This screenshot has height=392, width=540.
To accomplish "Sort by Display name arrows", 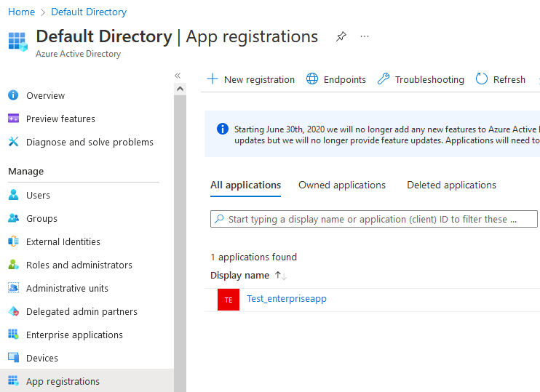I will point(280,276).
